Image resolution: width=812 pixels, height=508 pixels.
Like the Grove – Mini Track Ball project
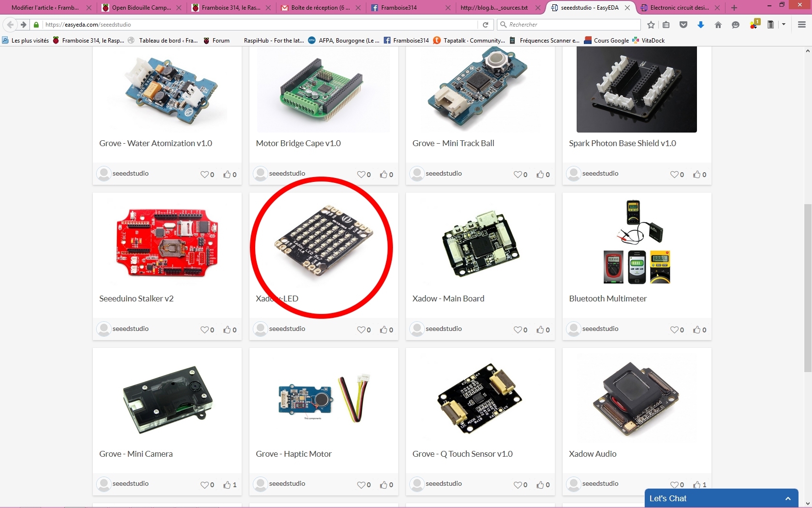(x=540, y=174)
